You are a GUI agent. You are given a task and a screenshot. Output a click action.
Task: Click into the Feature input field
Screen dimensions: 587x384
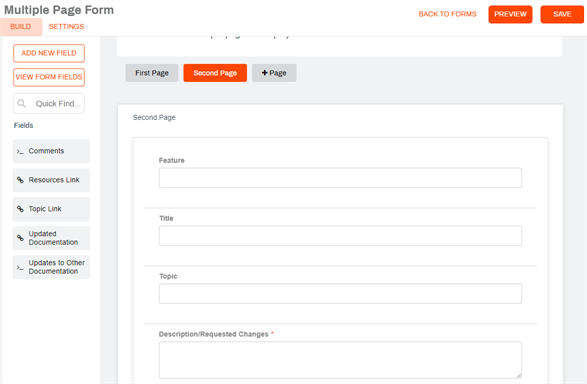pos(340,178)
